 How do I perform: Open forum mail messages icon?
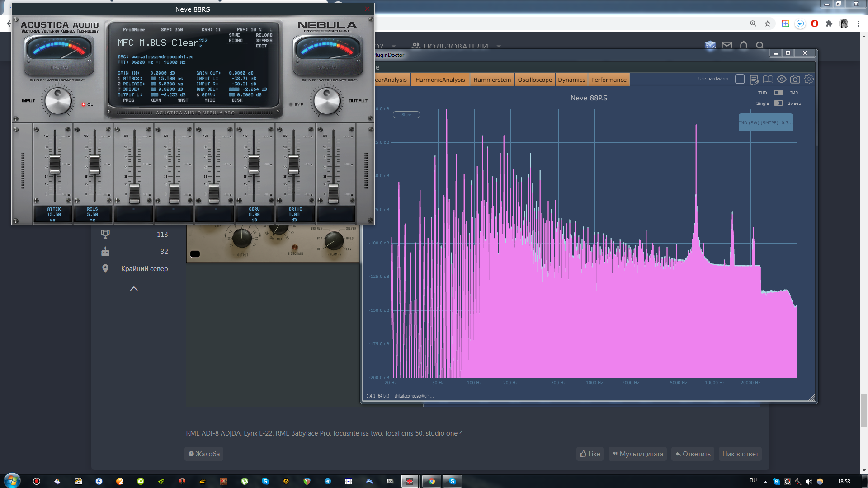727,45
